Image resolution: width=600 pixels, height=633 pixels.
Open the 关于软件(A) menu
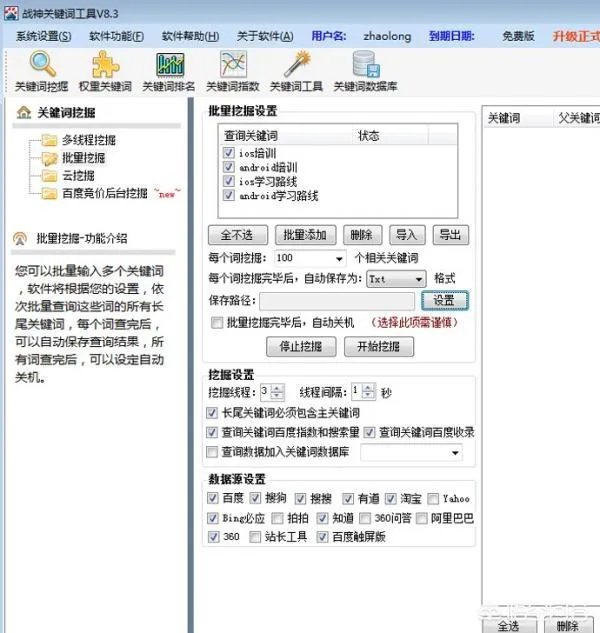(265, 36)
